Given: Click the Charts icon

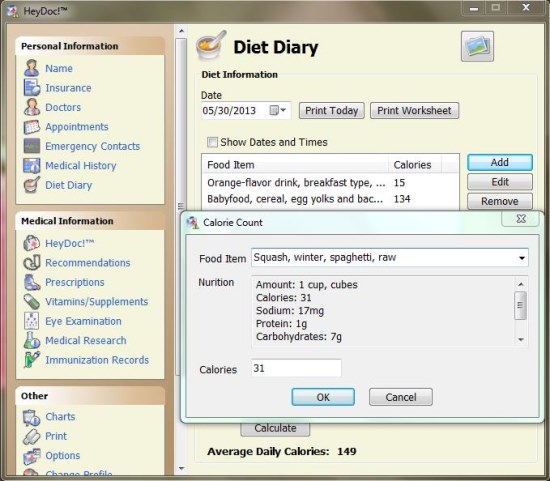Looking at the screenshot, I should tap(32, 417).
